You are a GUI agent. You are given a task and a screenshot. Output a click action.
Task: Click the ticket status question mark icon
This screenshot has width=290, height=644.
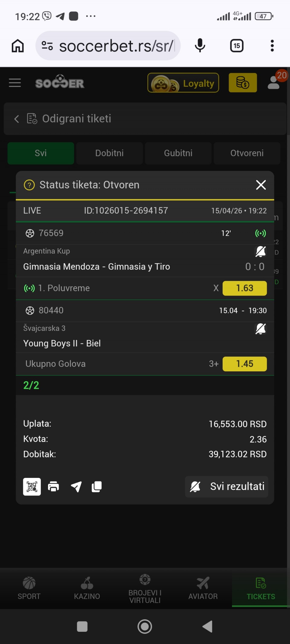pyautogui.click(x=29, y=185)
